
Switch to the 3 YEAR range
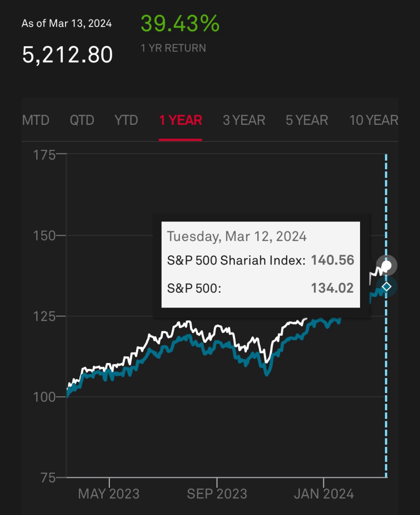(x=244, y=120)
